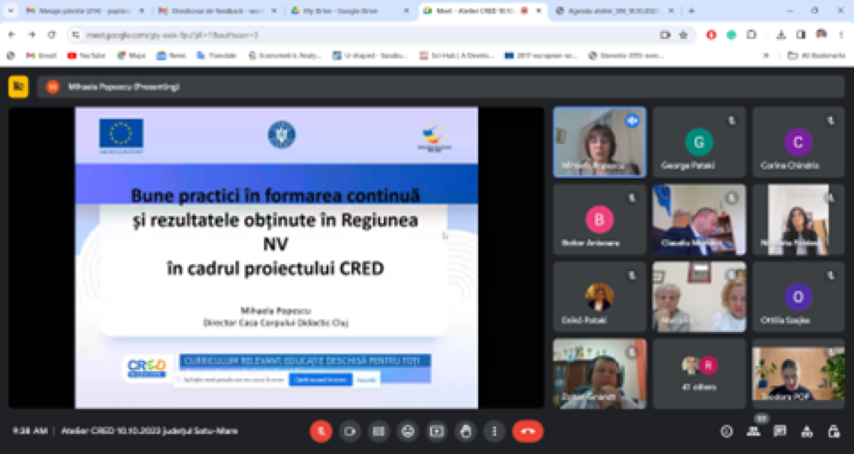This screenshot has height=454, width=854.
Task: Unmute the red microphone button
Action: [320, 431]
